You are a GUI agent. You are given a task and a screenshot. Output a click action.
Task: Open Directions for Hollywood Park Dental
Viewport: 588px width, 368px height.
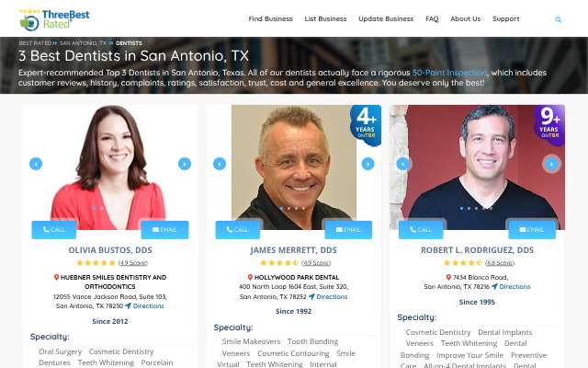pos(328,296)
